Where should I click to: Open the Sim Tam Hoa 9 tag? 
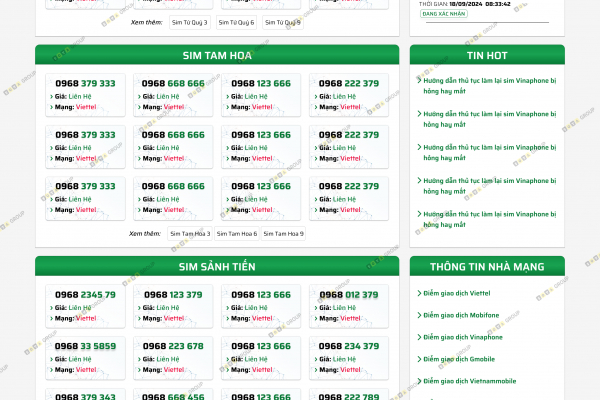click(x=283, y=233)
